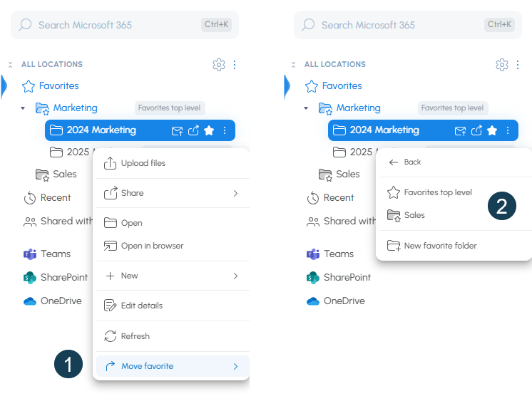
Task: Choose Open from context menu
Action: pos(173,223)
